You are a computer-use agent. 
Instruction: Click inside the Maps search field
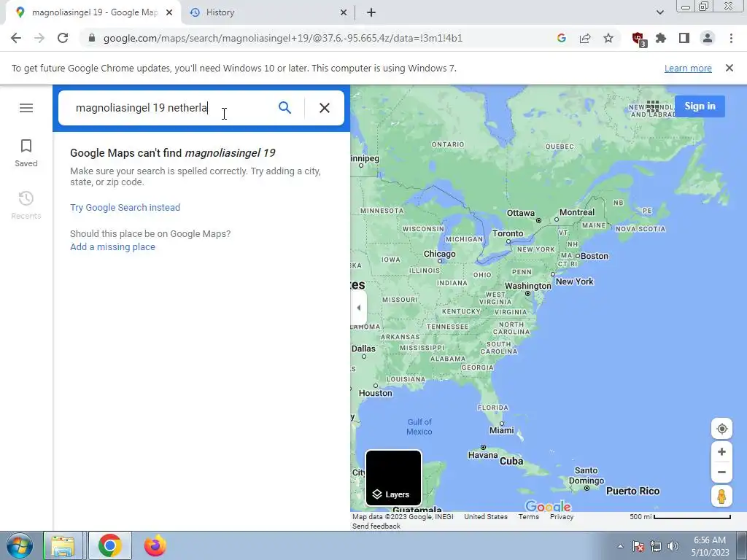[171, 108]
